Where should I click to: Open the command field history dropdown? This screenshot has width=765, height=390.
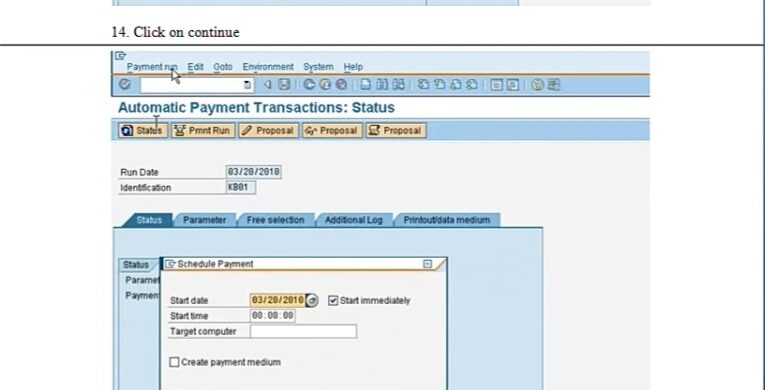(247, 85)
